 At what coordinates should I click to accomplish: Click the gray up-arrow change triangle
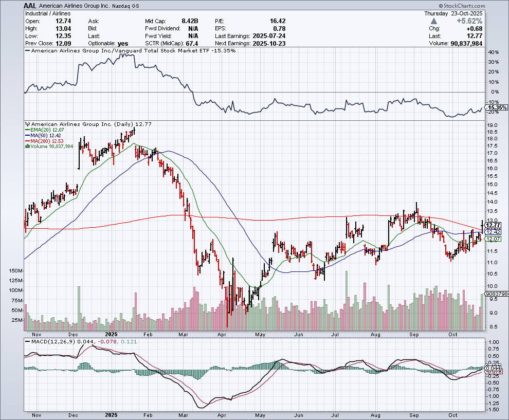click(434, 21)
